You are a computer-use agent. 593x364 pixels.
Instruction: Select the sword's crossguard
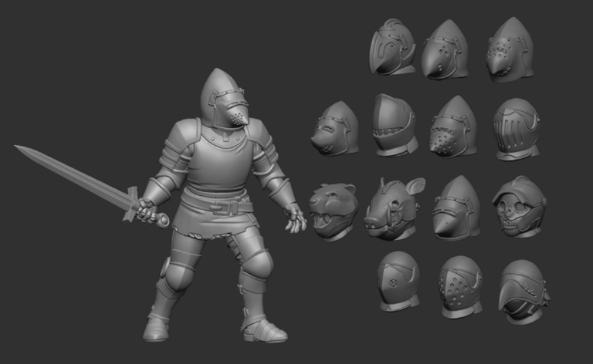tap(129, 203)
